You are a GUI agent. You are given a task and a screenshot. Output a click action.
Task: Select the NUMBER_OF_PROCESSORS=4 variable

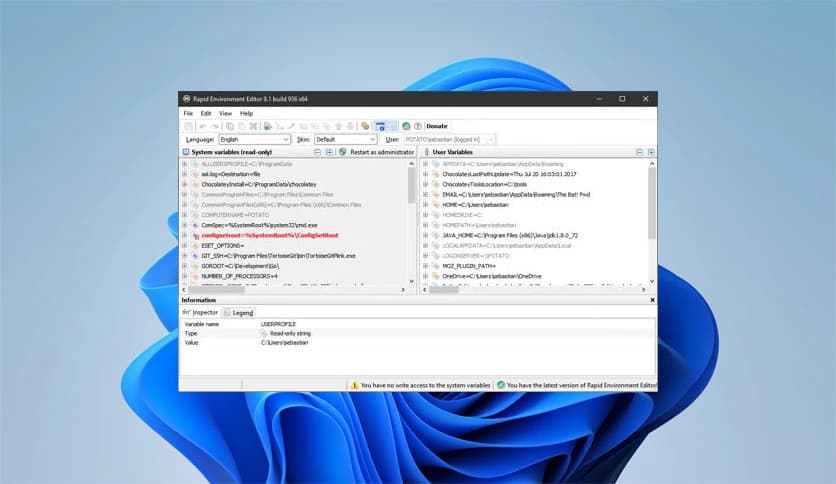point(239,276)
